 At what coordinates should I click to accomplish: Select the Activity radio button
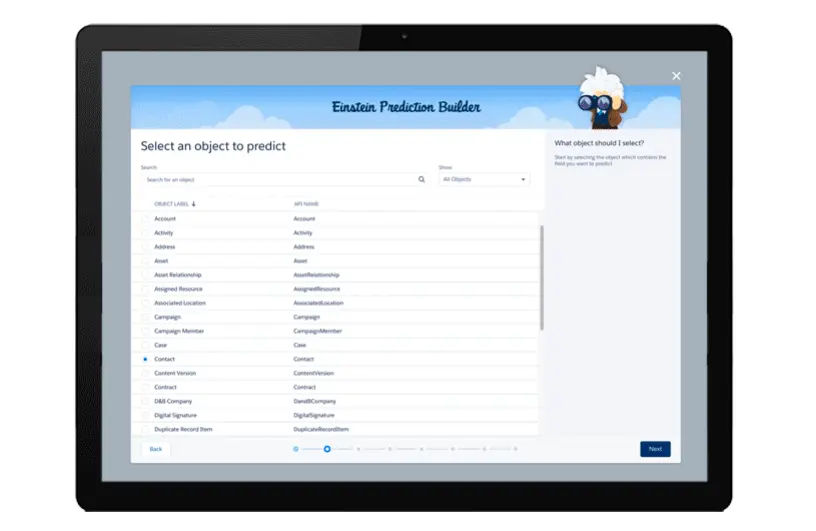tap(145, 233)
